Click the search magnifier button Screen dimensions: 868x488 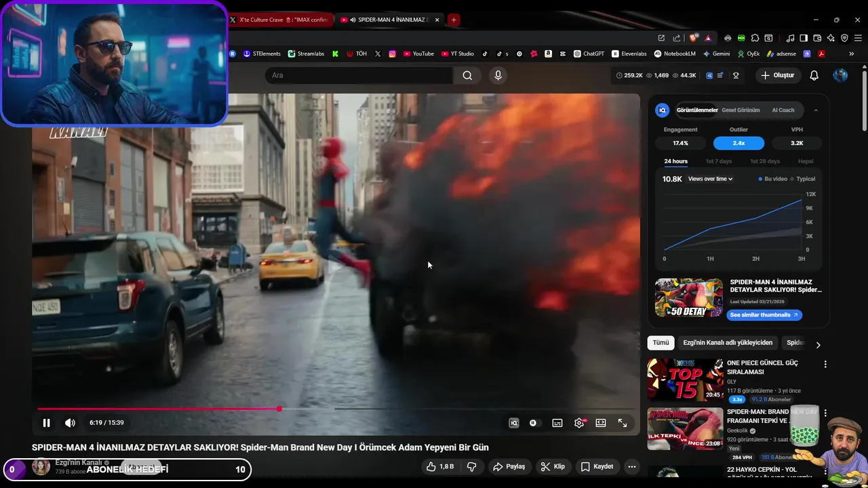[467, 75]
